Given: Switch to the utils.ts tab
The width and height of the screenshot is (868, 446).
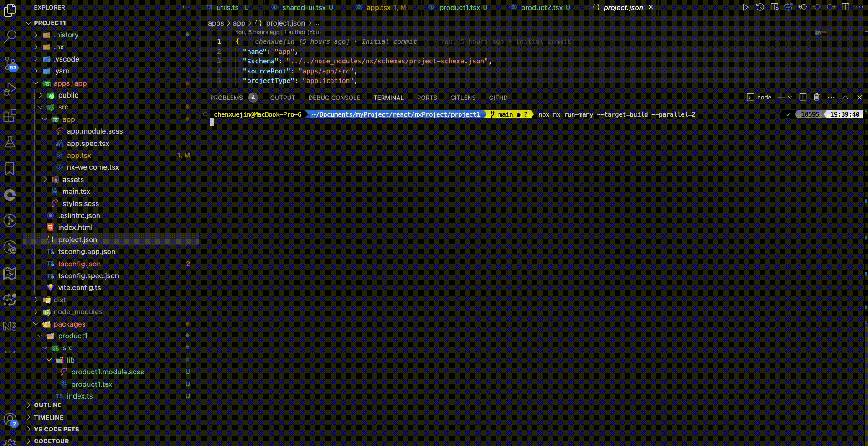Looking at the screenshot, I should pyautogui.click(x=227, y=7).
